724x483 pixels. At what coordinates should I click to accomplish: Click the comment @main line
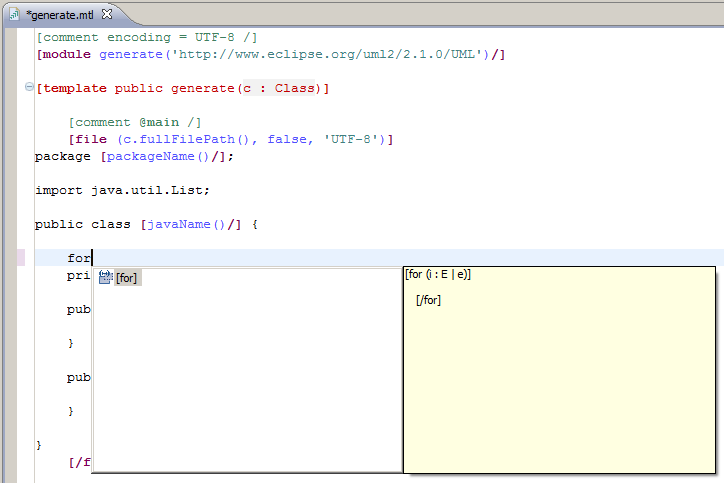point(135,122)
